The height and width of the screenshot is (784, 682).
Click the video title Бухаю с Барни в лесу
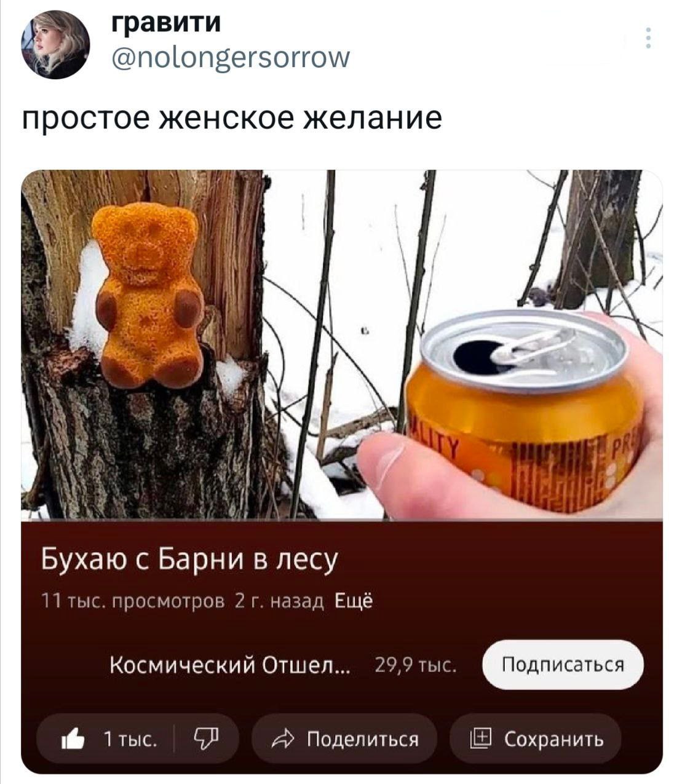190,559
